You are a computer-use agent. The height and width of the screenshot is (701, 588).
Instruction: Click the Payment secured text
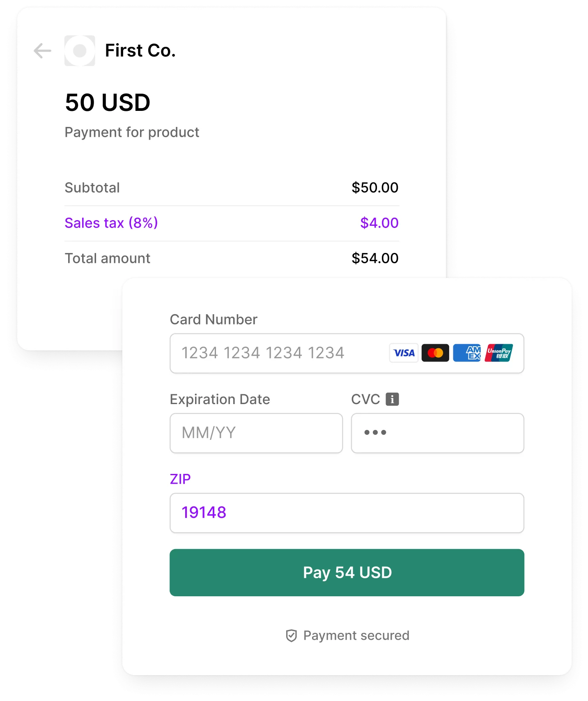coord(356,635)
